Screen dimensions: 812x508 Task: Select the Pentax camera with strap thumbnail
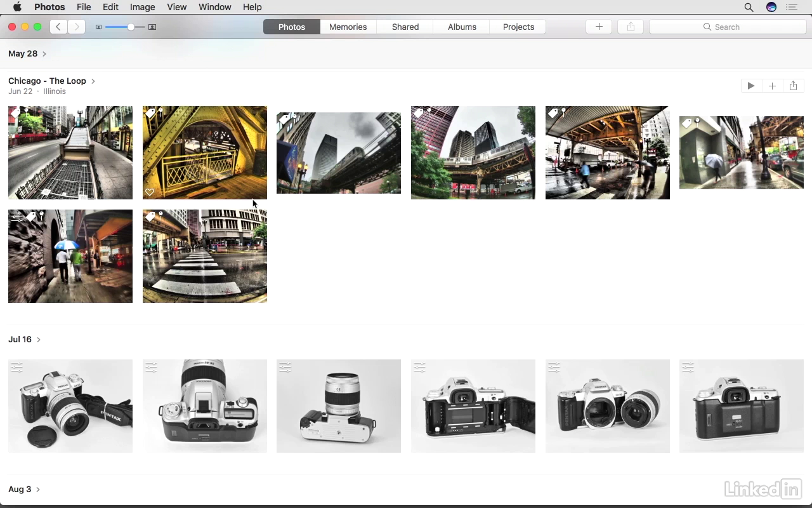coord(70,406)
